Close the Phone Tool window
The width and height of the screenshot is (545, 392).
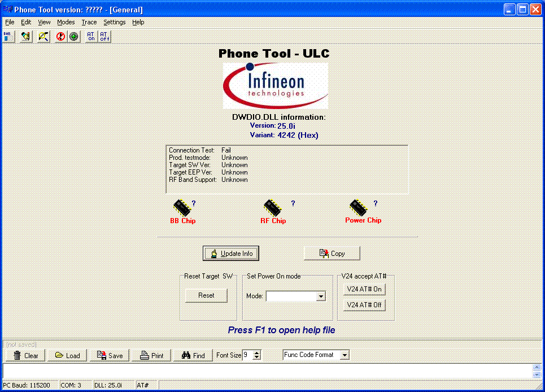535,10
